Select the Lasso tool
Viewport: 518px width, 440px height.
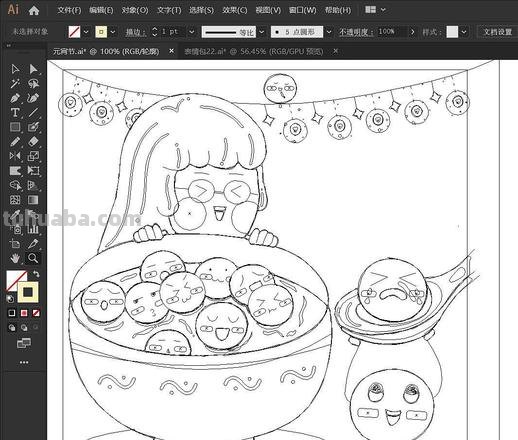pyautogui.click(x=33, y=83)
